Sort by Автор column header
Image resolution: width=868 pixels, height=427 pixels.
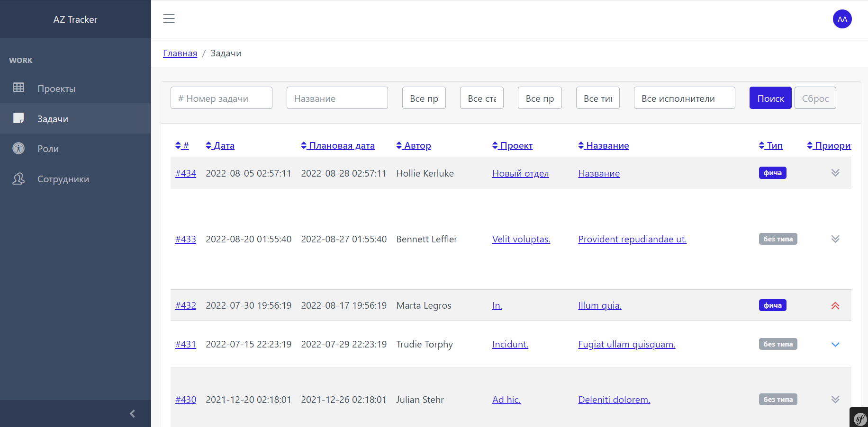pyautogui.click(x=413, y=145)
